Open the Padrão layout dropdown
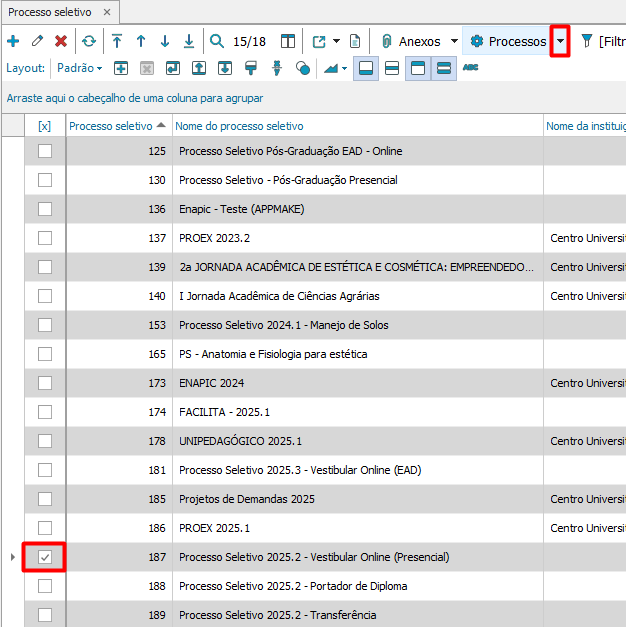The width and height of the screenshot is (626, 627). (x=80, y=68)
